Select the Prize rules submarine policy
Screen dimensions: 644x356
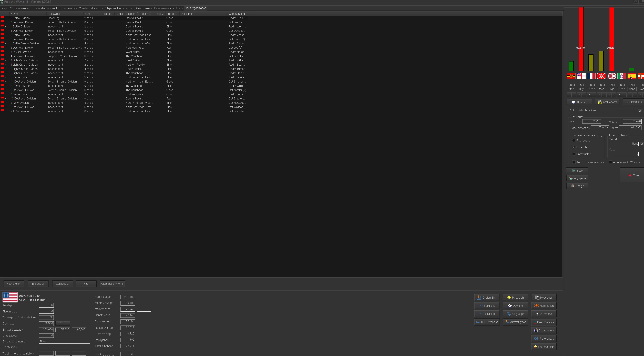[x=574, y=147]
